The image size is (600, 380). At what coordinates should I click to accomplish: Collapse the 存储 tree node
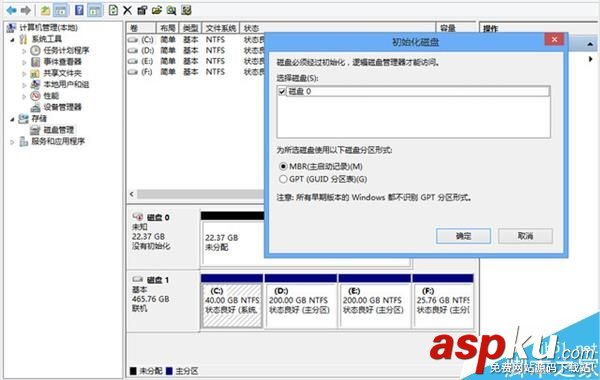coord(13,119)
